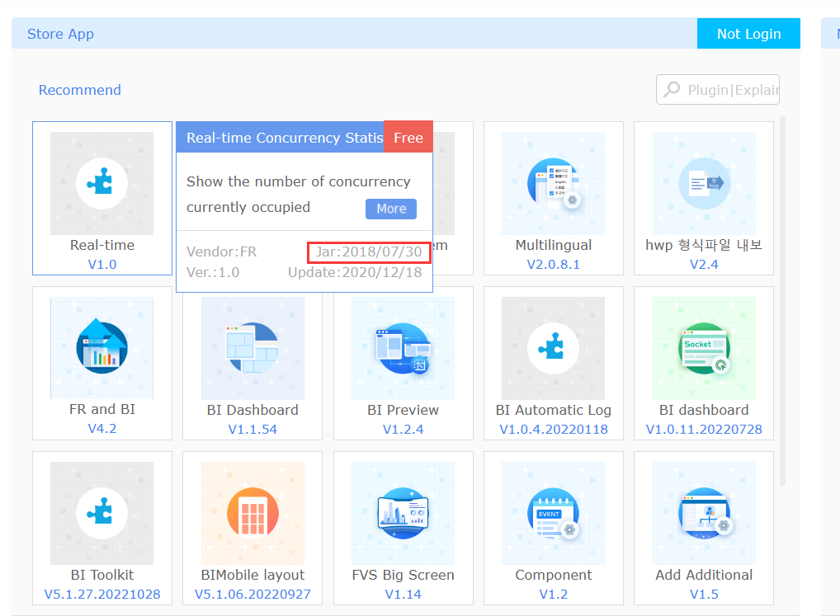Screen dimensions: 840x616
Task: Click the Not Login button
Action: pos(748,34)
